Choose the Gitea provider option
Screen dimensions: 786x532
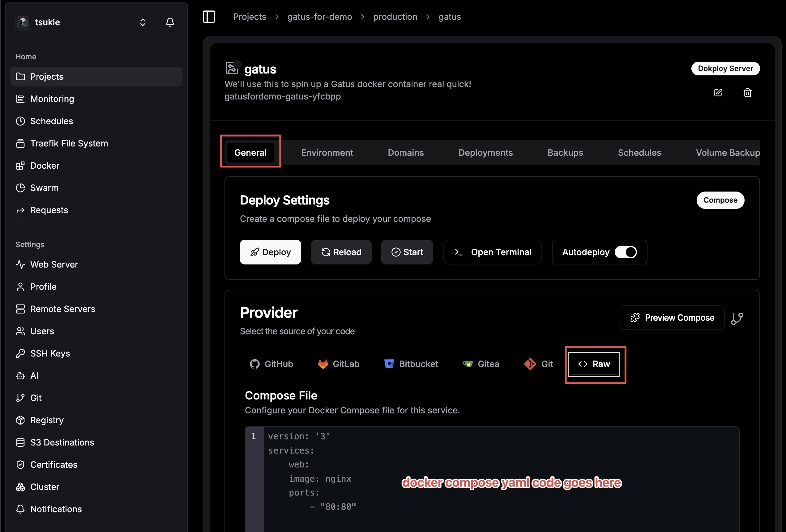point(481,364)
